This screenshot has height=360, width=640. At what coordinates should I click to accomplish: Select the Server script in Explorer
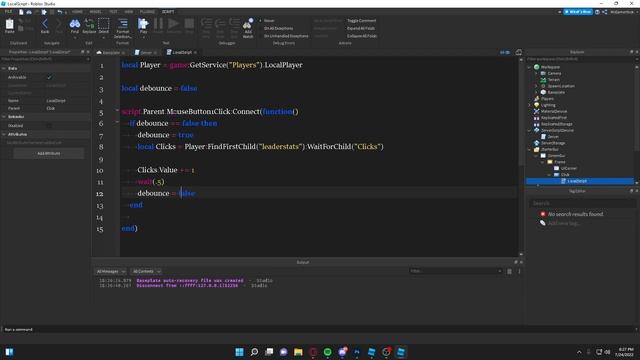click(553, 137)
